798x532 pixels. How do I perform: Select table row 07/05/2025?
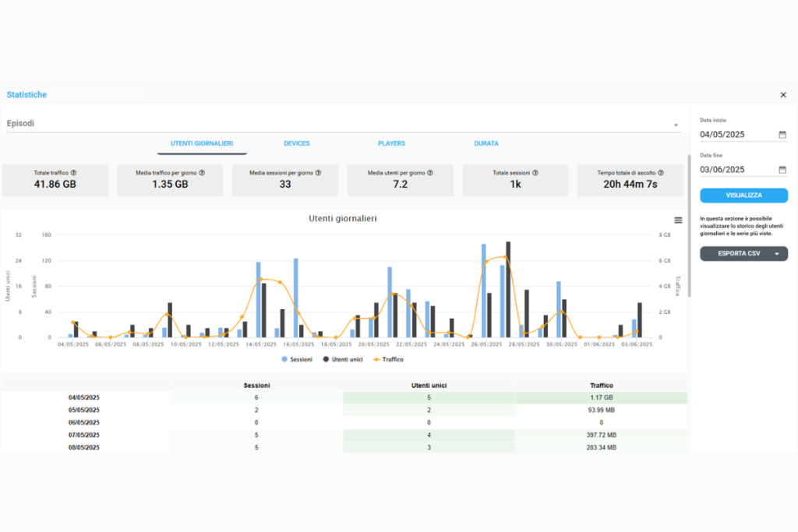(344, 435)
